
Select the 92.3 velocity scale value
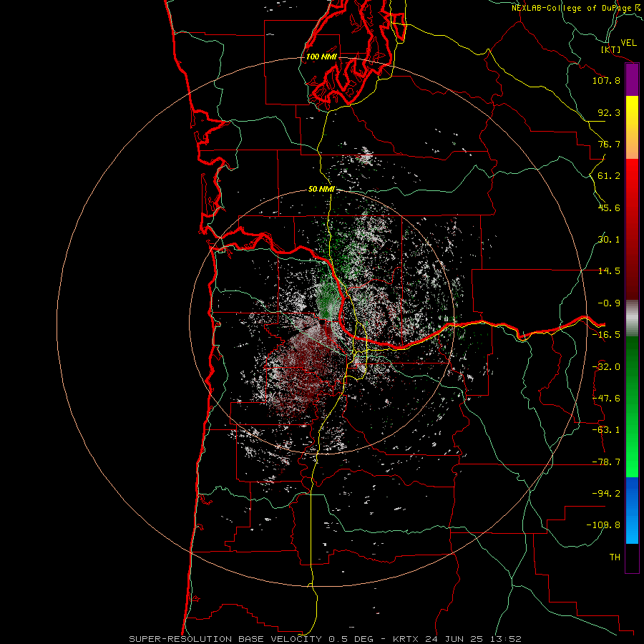(x=609, y=113)
